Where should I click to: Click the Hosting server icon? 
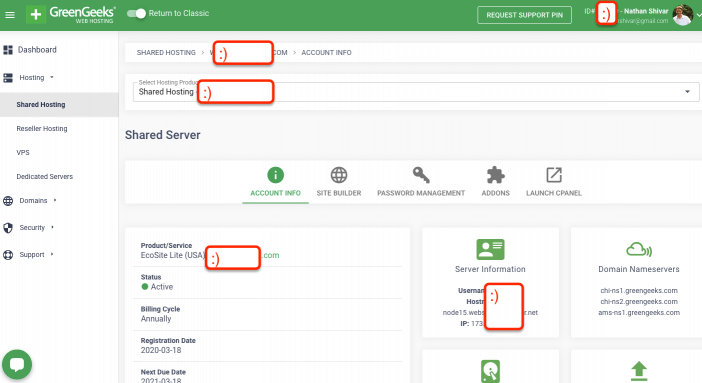point(8,77)
